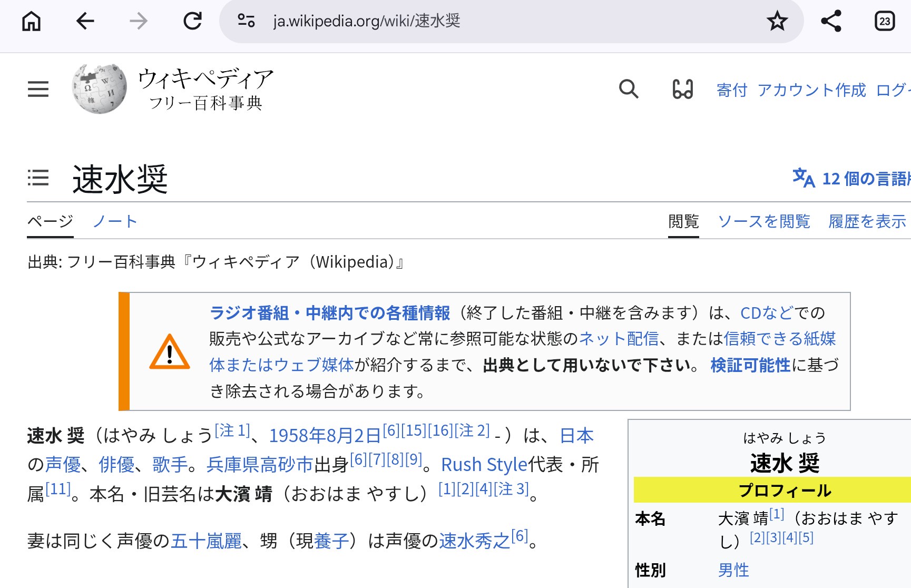
Task: Click the 歌手 link
Action: coord(170,465)
